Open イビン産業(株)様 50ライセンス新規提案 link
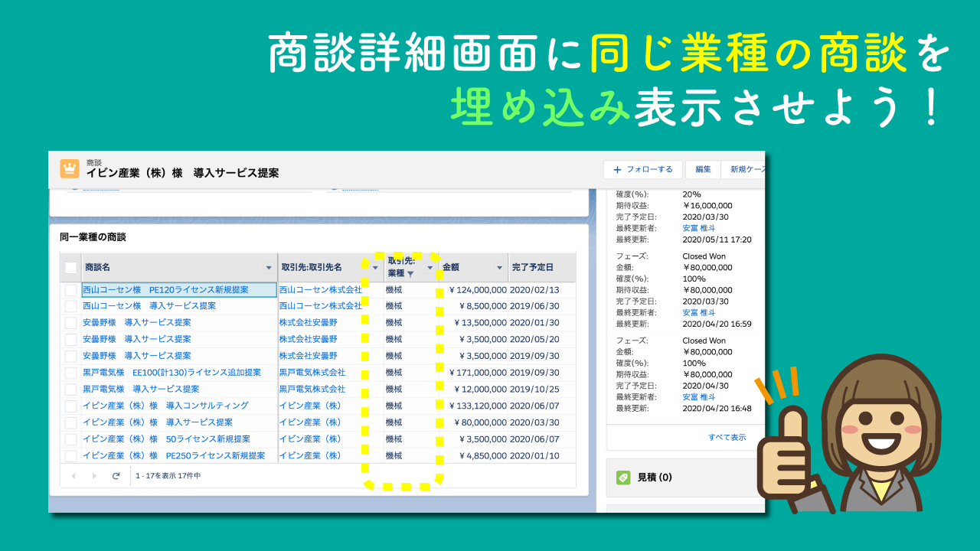This screenshot has height=551, width=980. [x=166, y=439]
